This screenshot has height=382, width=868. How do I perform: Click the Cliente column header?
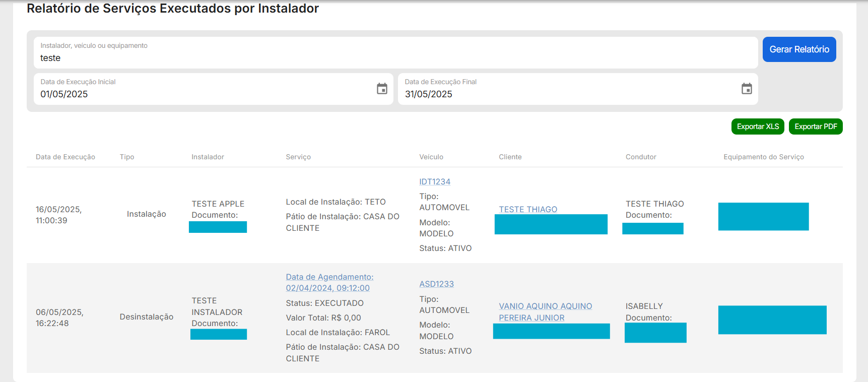click(x=510, y=157)
